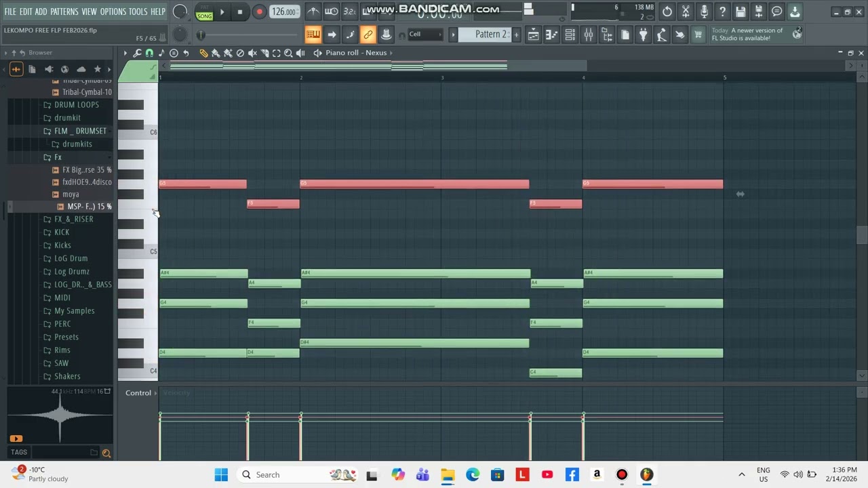Open the Help question mark icon

(722, 12)
